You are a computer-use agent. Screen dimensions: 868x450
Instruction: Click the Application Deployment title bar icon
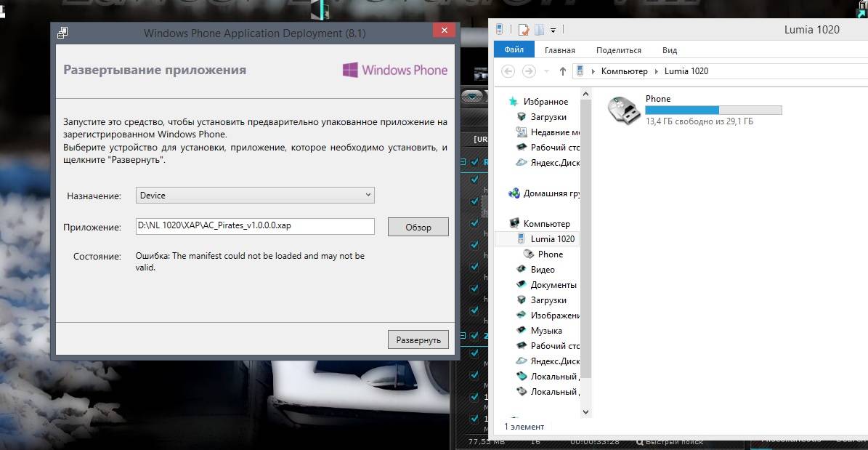coord(62,33)
